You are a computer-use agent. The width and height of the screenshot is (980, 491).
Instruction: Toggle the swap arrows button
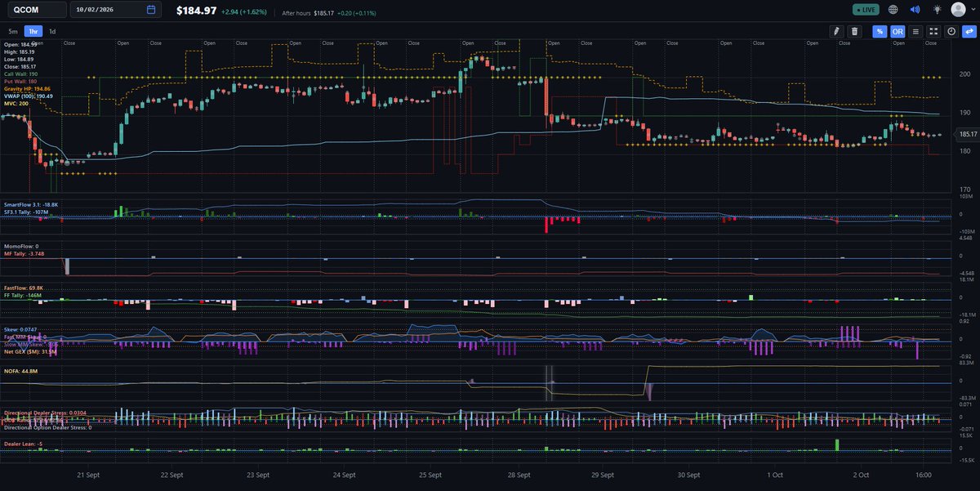click(x=969, y=31)
